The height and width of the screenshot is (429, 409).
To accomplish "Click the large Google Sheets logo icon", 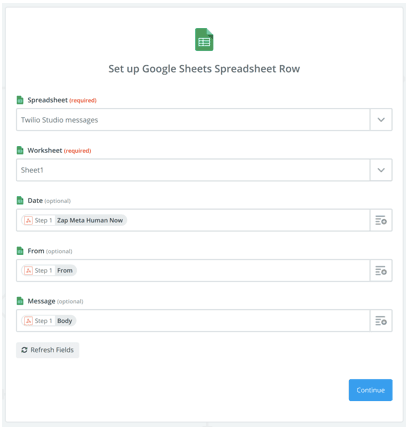I will click(204, 40).
